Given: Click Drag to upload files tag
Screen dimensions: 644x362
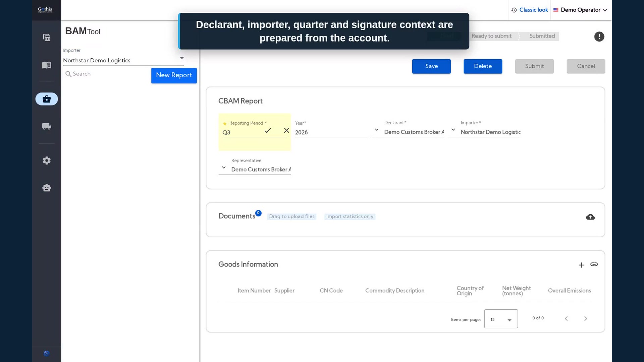Looking at the screenshot, I should coord(291,217).
